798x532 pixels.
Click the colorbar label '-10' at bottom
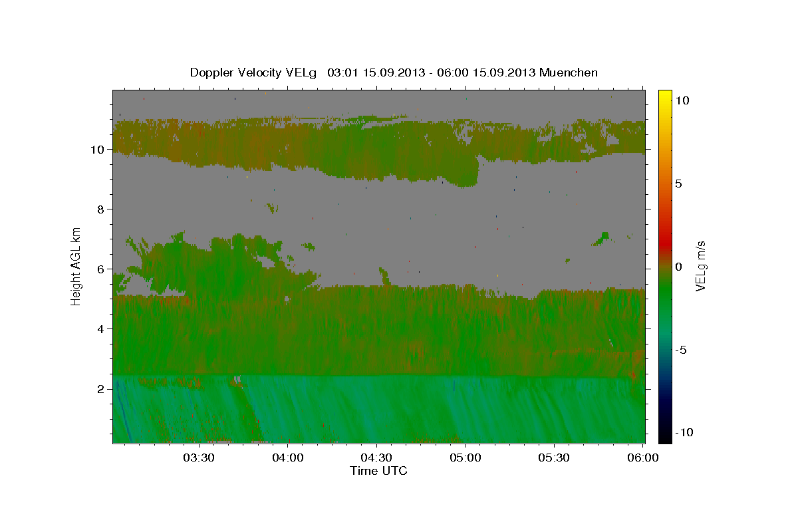[x=685, y=432]
